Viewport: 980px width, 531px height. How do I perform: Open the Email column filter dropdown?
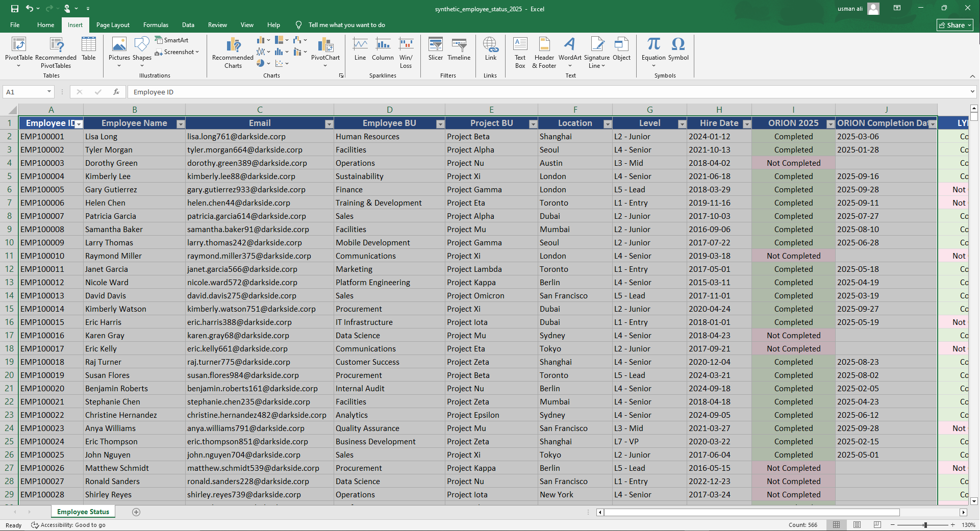329,124
